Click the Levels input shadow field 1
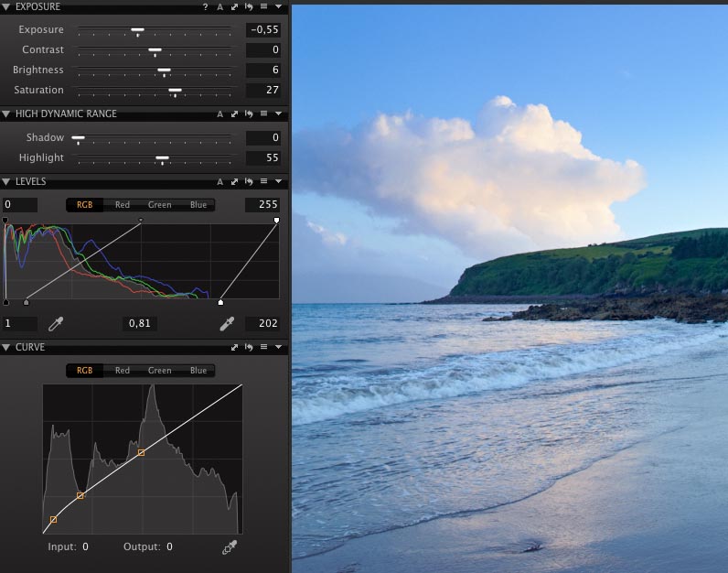This screenshot has height=573, width=728. pos(19,323)
